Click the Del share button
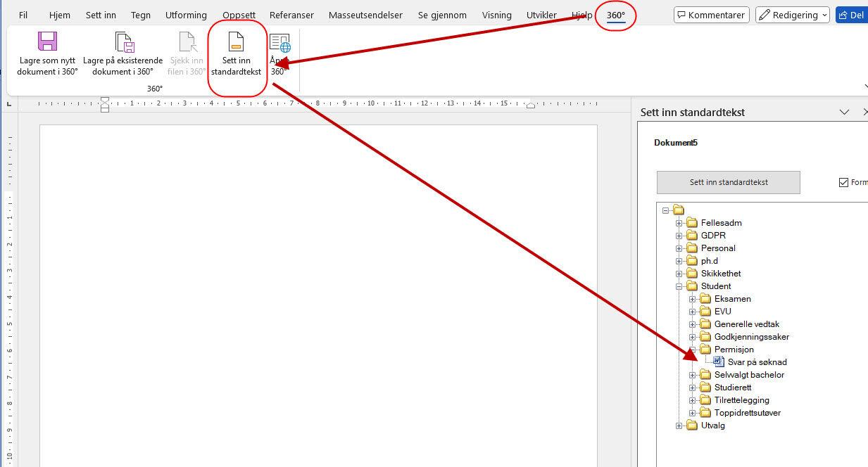Viewport: 868px width, 467px height. (x=852, y=15)
